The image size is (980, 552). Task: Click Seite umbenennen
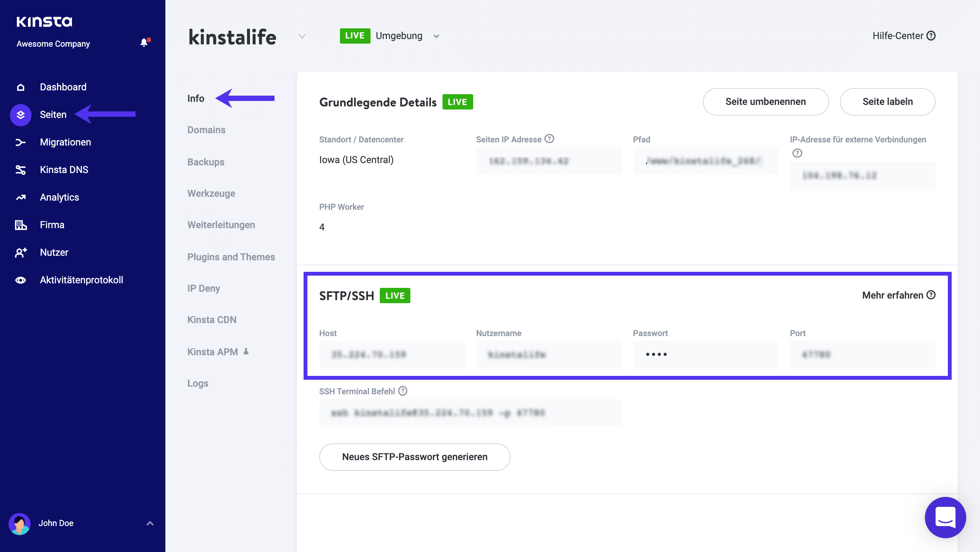(x=765, y=102)
